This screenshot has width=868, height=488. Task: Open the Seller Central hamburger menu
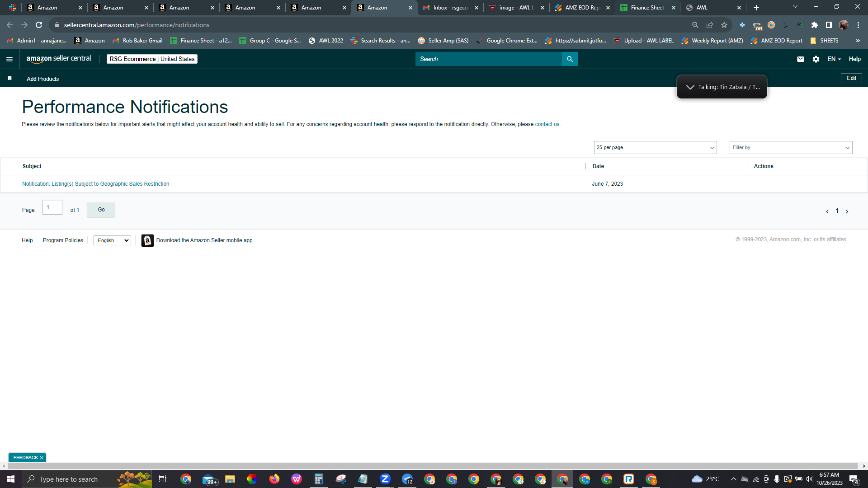9,59
